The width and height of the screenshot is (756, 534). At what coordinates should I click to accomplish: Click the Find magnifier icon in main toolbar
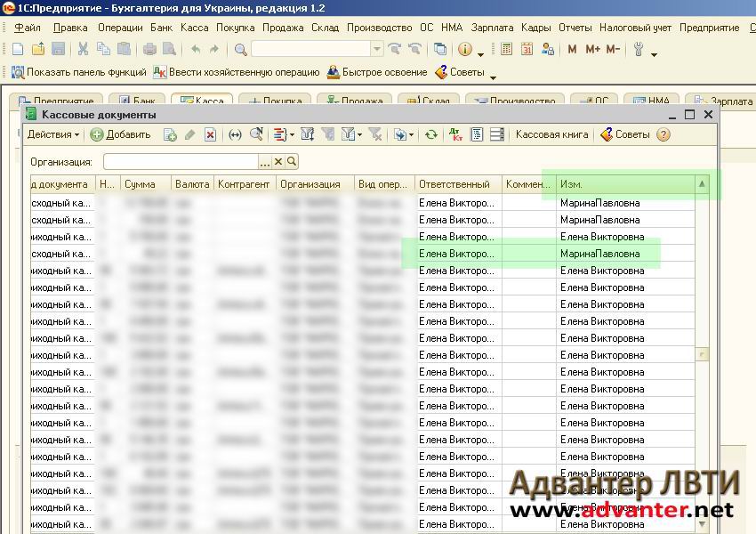[x=240, y=49]
